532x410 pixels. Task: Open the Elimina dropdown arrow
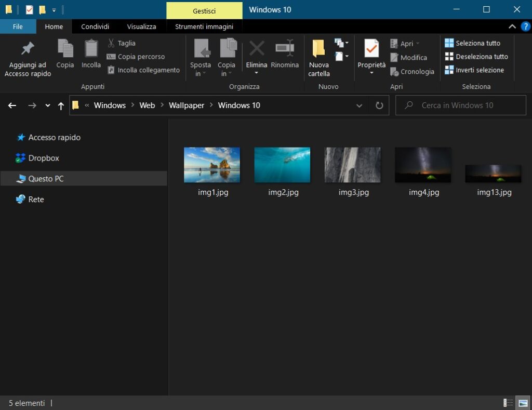[257, 73]
